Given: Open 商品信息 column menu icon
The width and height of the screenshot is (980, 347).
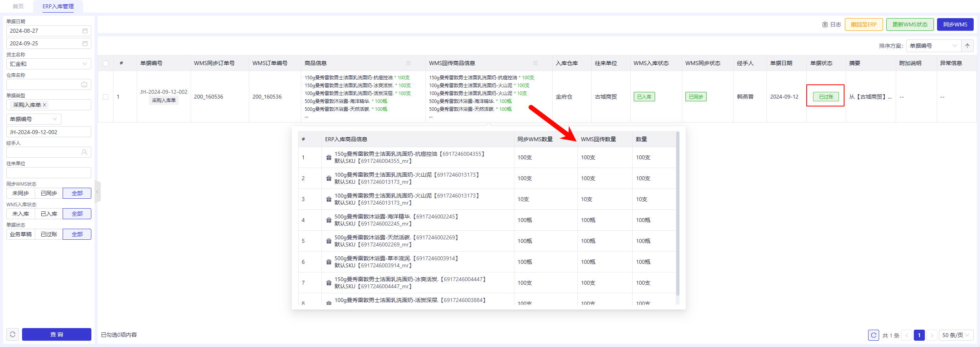Looking at the screenshot, I should coord(408,63).
